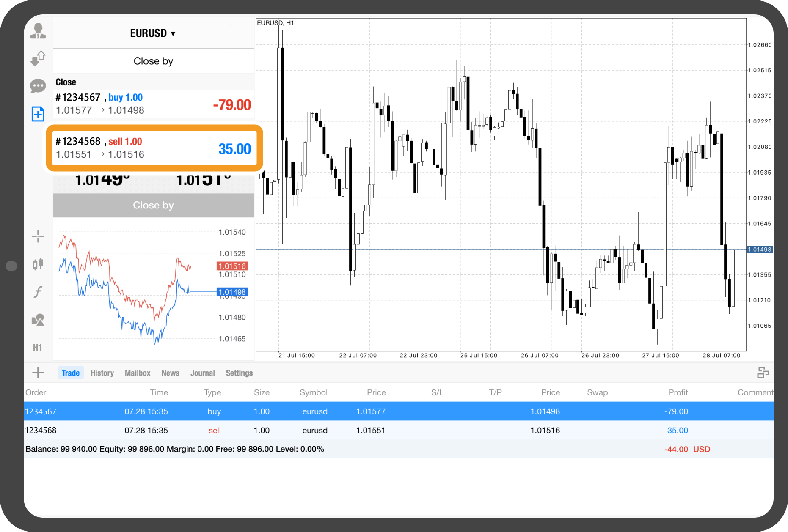Open the accounts profile icon
The width and height of the screenshot is (788, 532).
click(38, 31)
